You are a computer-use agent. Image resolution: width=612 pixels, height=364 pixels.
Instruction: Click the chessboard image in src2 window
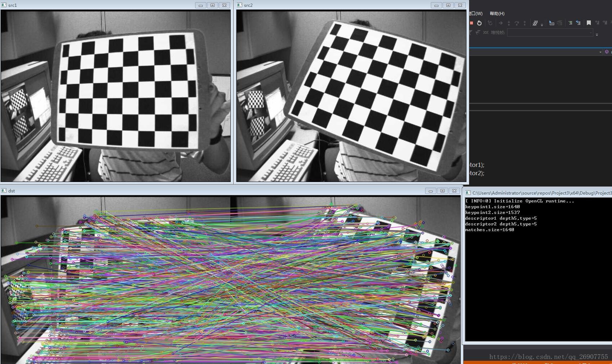point(351,96)
